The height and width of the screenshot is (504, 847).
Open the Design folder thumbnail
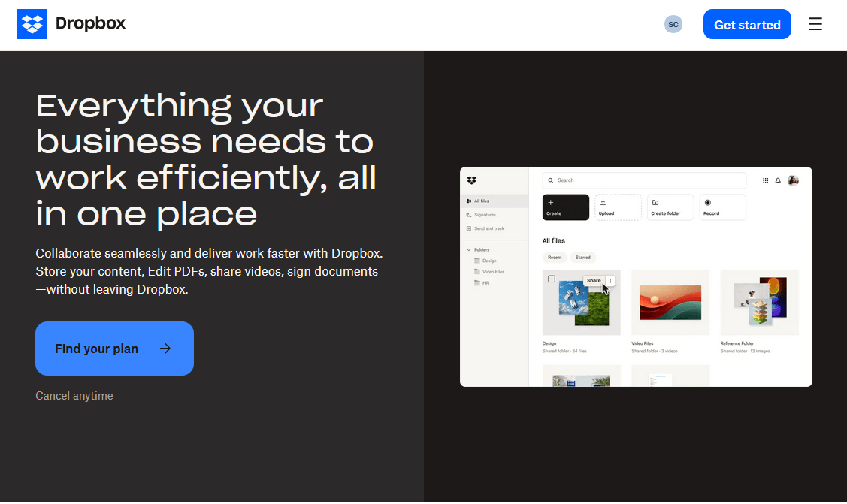[581, 303]
